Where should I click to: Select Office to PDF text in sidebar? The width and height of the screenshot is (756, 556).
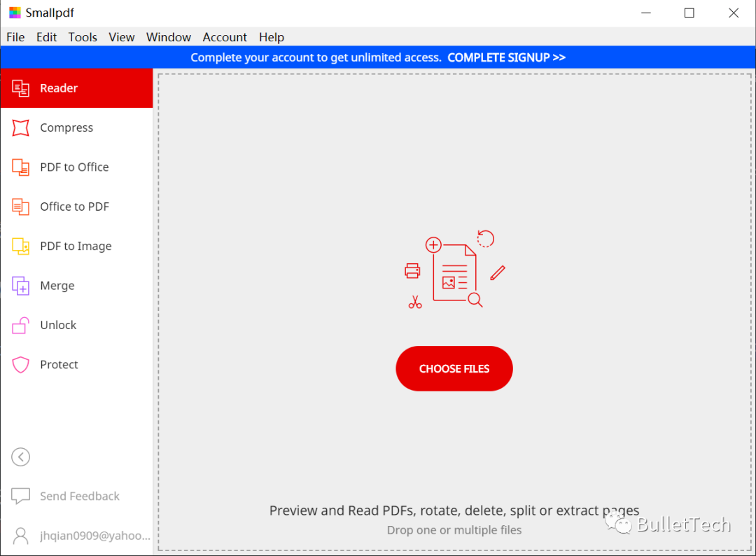coord(75,207)
